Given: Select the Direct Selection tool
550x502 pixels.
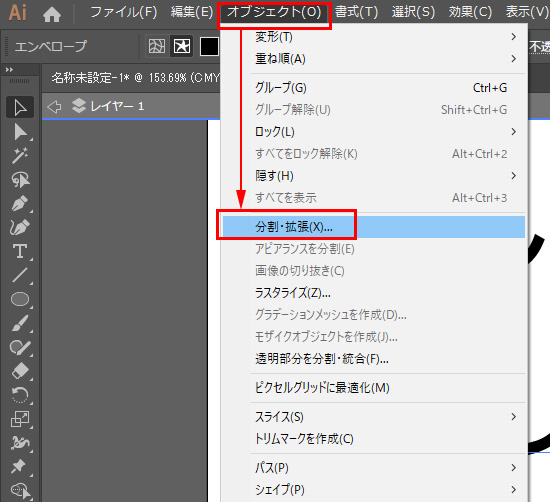Looking at the screenshot, I should point(20,132).
